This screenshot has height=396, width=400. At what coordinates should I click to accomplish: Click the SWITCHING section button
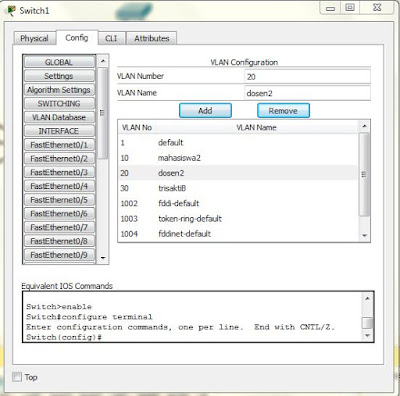coord(59,103)
